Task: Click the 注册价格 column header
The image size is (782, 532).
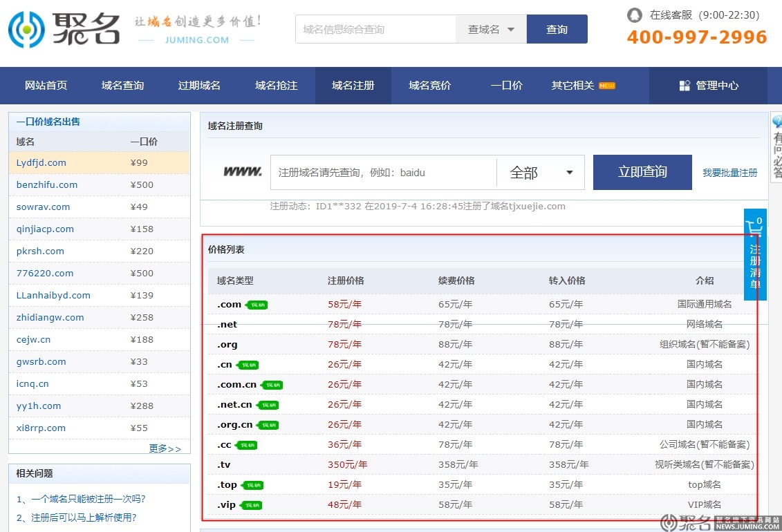Action: (346, 281)
